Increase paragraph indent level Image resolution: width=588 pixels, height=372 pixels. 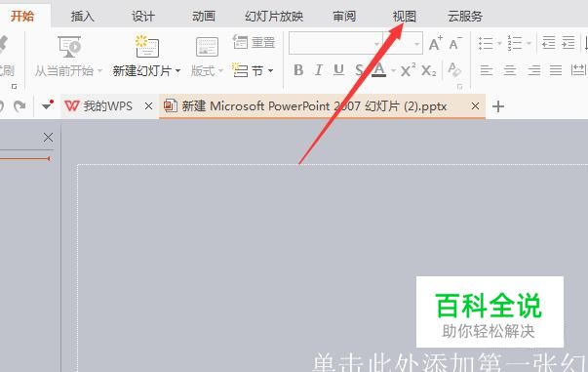click(568, 43)
